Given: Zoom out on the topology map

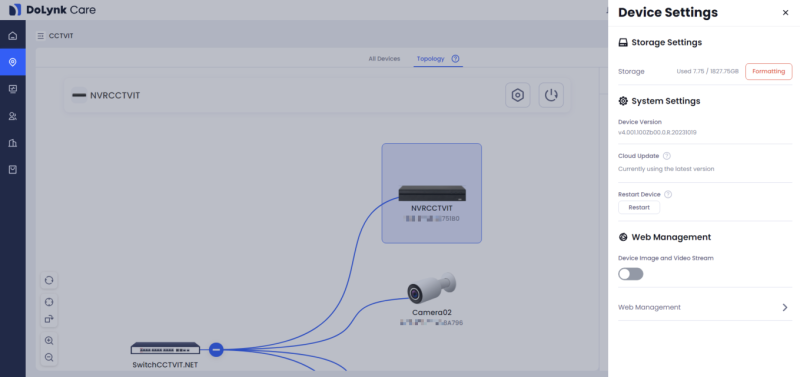Looking at the screenshot, I should pos(49,357).
